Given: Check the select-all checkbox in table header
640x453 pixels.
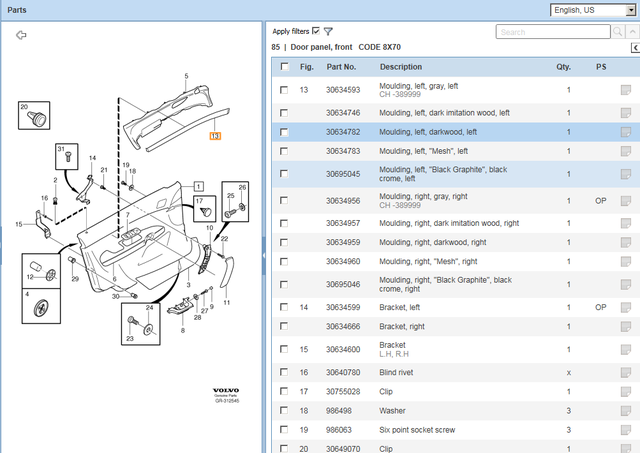Looking at the screenshot, I should click(285, 67).
